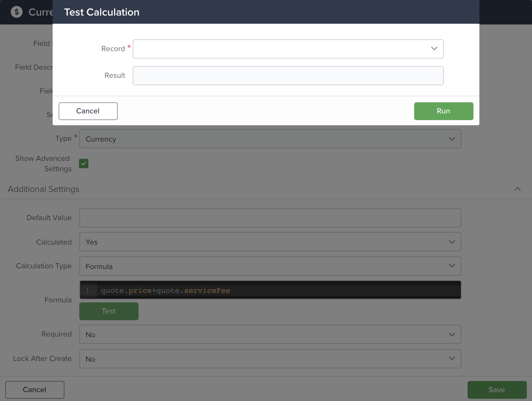Save the currency field settings

point(497,390)
